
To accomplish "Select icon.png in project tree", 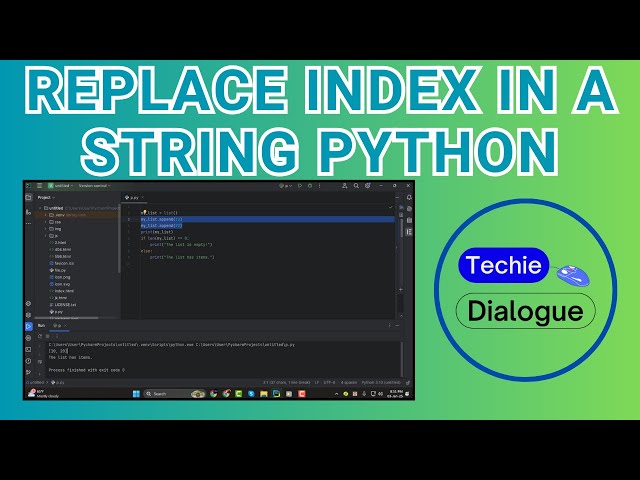I will [x=60, y=277].
